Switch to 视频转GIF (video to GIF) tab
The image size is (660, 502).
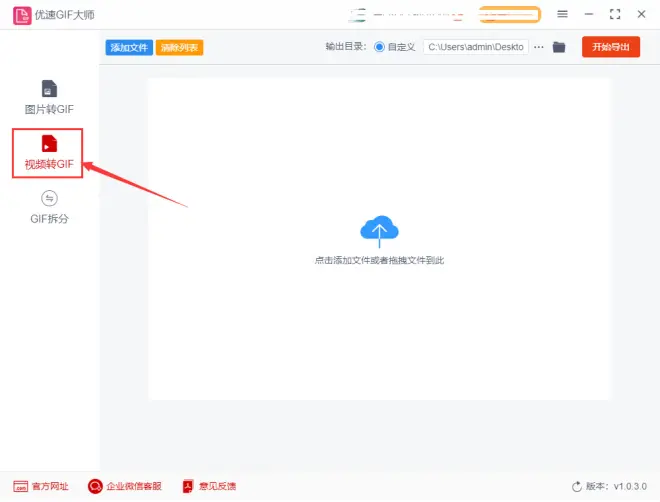[49, 153]
